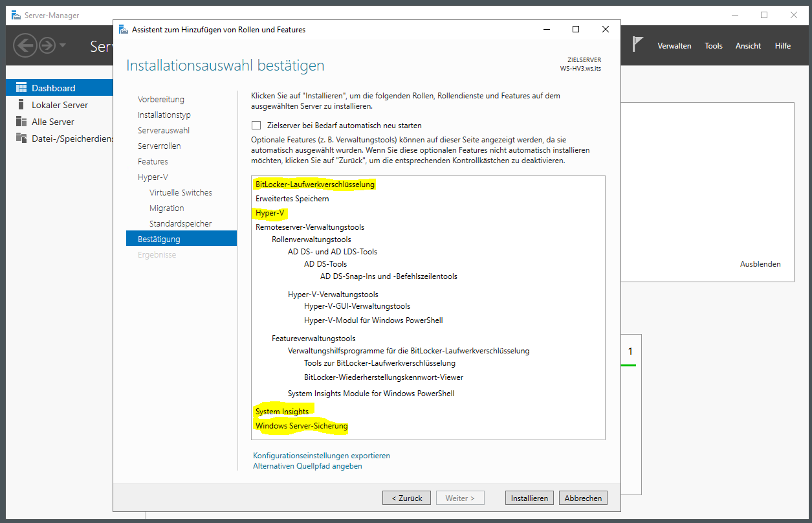Open Lokaler Server in sidebar
The image size is (812, 523).
click(x=60, y=105)
